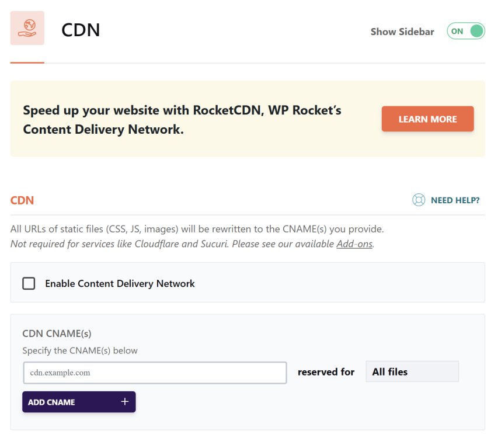Switch the Show Sidebar toggle to OFF
498x448 pixels.
(465, 31)
